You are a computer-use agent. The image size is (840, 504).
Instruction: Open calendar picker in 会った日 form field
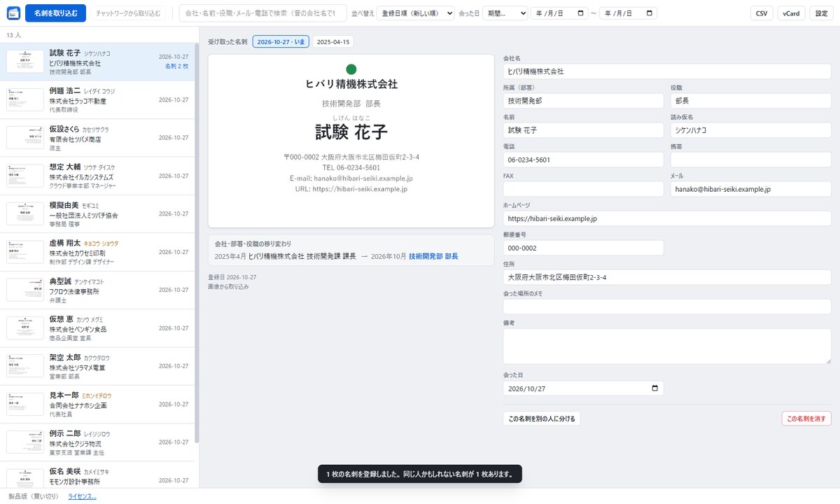click(x=654, y=388)
